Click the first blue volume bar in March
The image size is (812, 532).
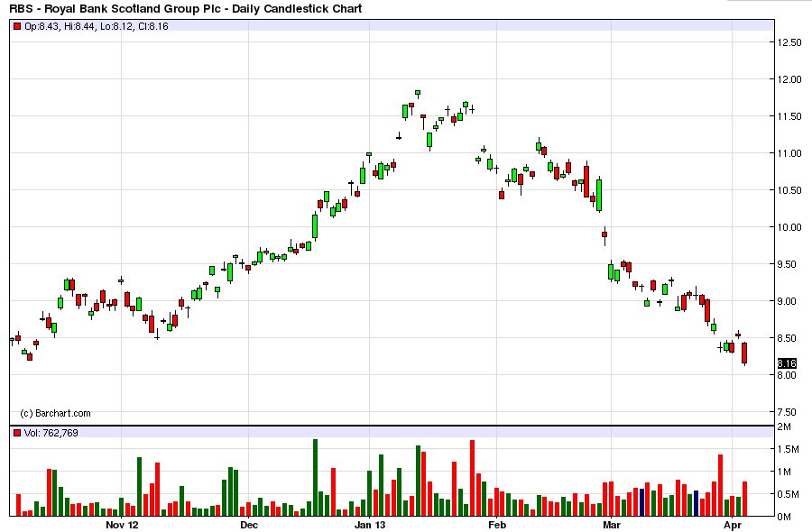pos(641,502)
